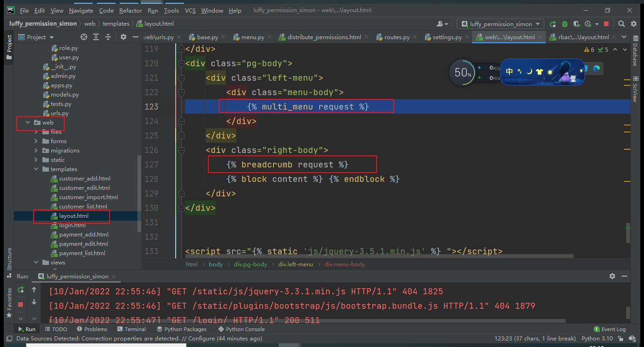The image size is (644, 347).
Task: Collapse the web folder
Action: point(27,123)
